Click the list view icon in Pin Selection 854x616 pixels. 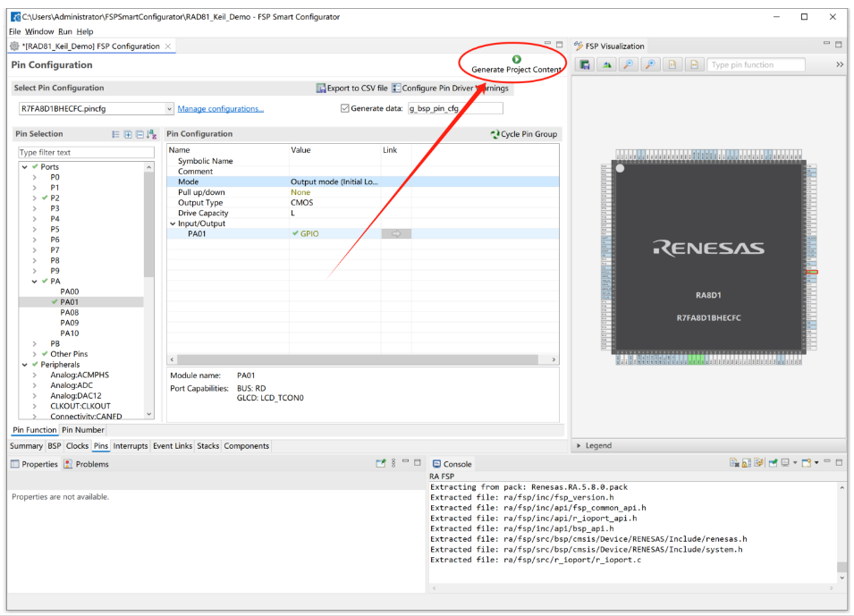(x=115, y=134)
